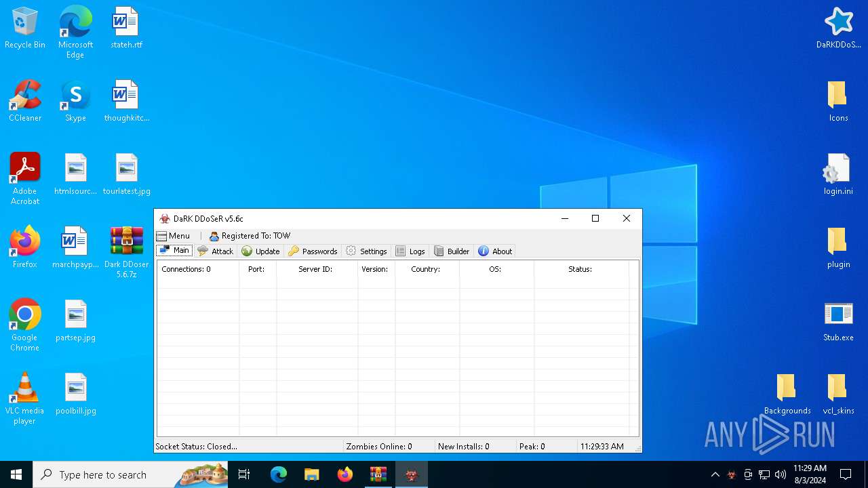Select the Adobe Acrobat desktop icon

click(25, 179)
